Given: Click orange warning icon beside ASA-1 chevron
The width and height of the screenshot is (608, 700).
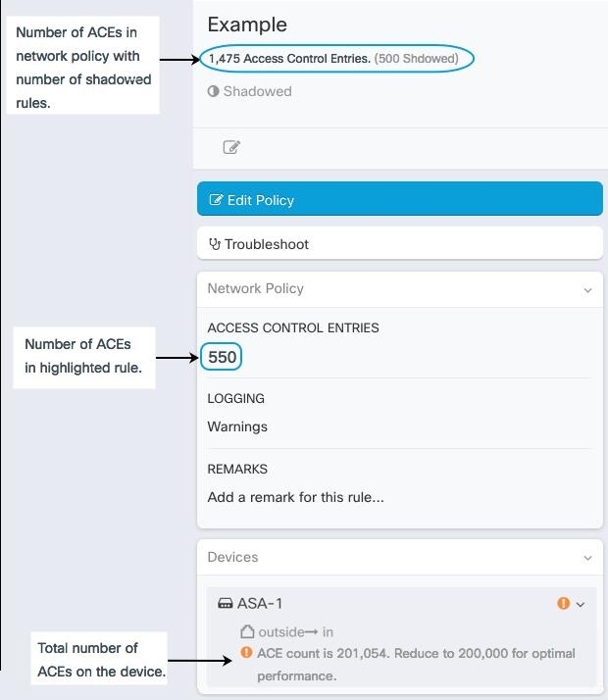Looking at the screenshot, I should [x=563, y=603].
